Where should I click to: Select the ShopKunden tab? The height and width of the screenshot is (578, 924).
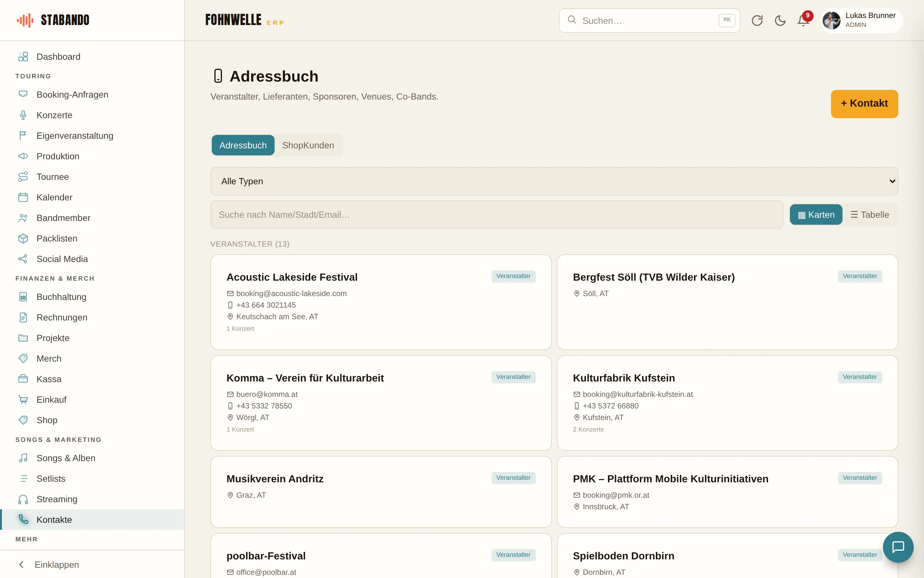pos(308,145)
